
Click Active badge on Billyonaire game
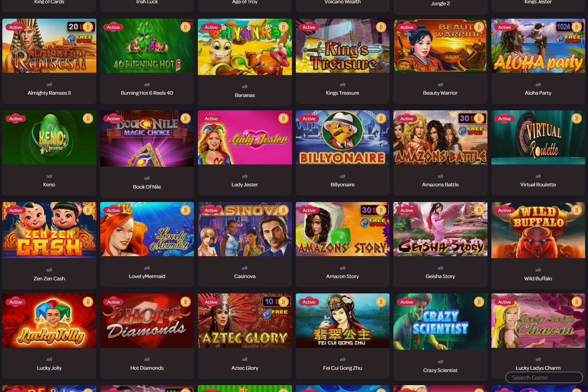[309, 119]
